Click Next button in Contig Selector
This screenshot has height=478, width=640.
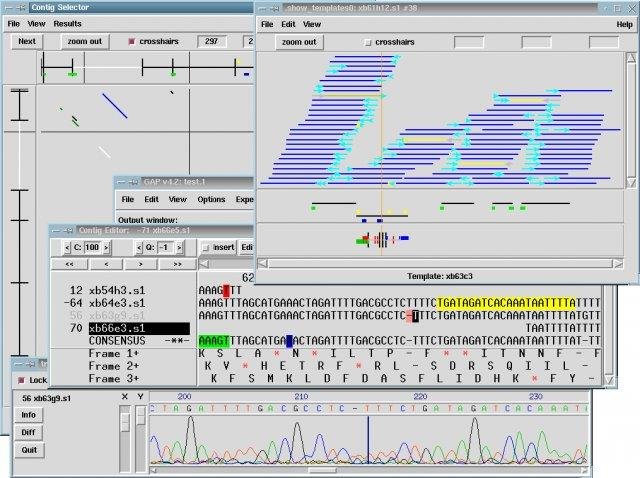[27, 41]
